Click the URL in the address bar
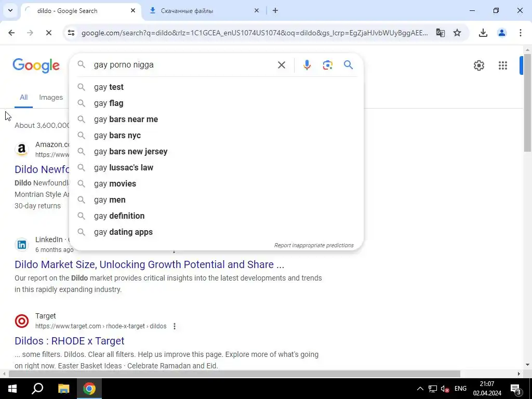Image resolution: width=532 pixels, height=399 pixels. click(255, 33)
